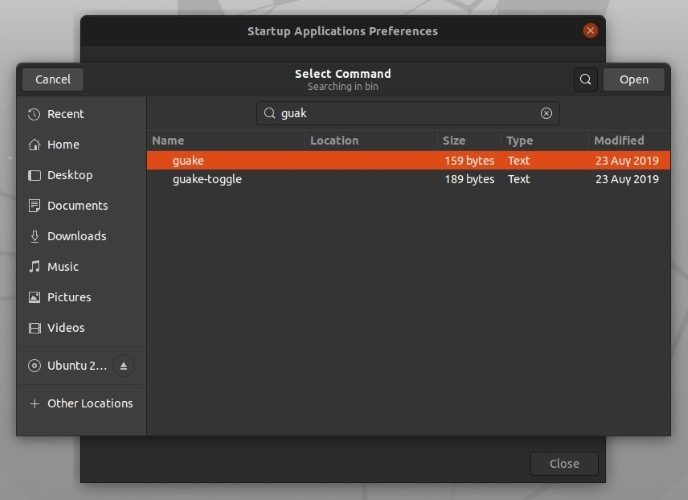Open the Downloads folder in sidebar
Viewport: 688px width, 500px height.
click(76, 236)
